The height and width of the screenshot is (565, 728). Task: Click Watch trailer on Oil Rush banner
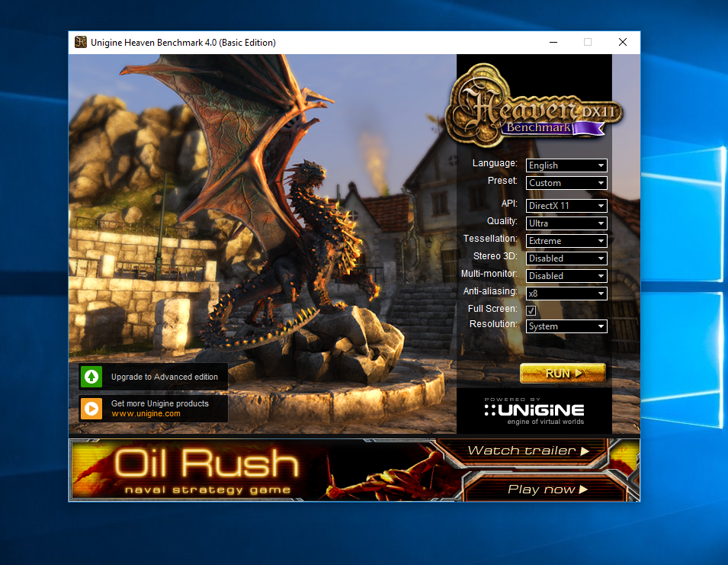528,451
